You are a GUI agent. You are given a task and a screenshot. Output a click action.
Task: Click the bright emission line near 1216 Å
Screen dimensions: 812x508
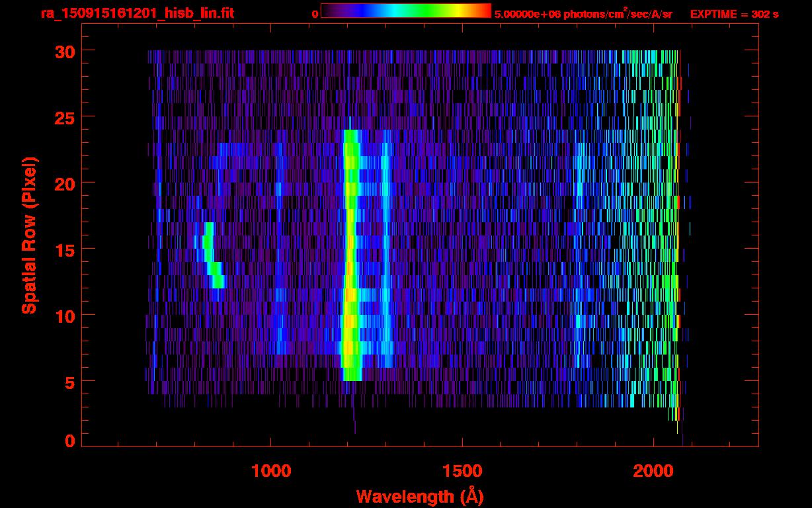click(350, 255)
